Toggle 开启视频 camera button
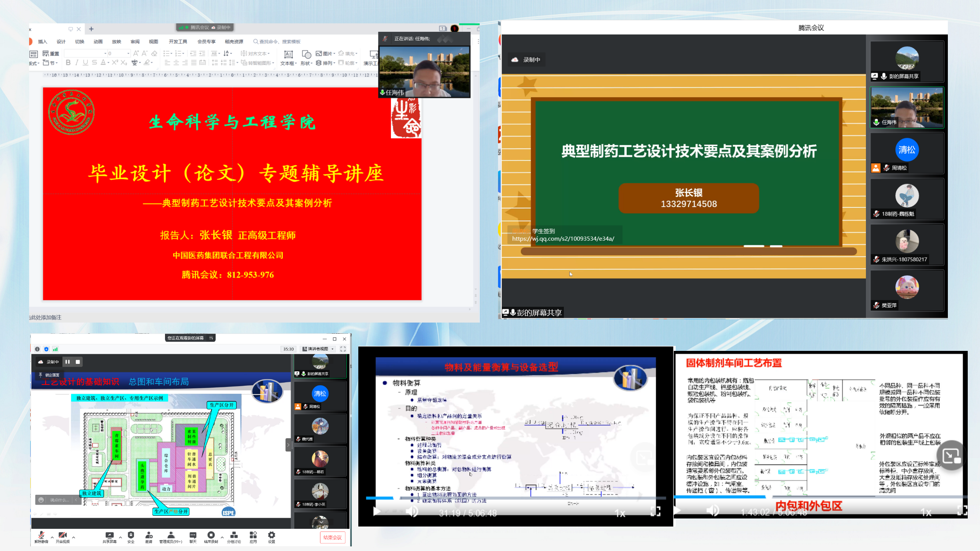The height and width of the screenshot is (551, 980). (x=63, y=535)
